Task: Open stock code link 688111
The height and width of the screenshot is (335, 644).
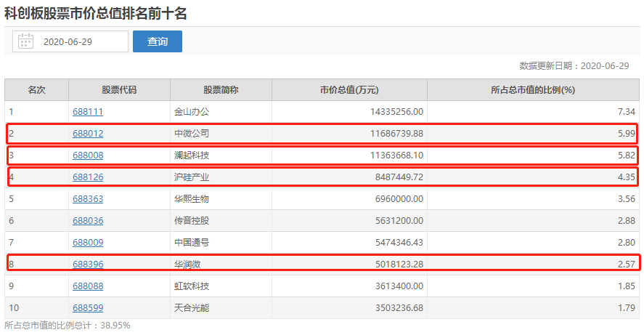Action: pos(88,112)
